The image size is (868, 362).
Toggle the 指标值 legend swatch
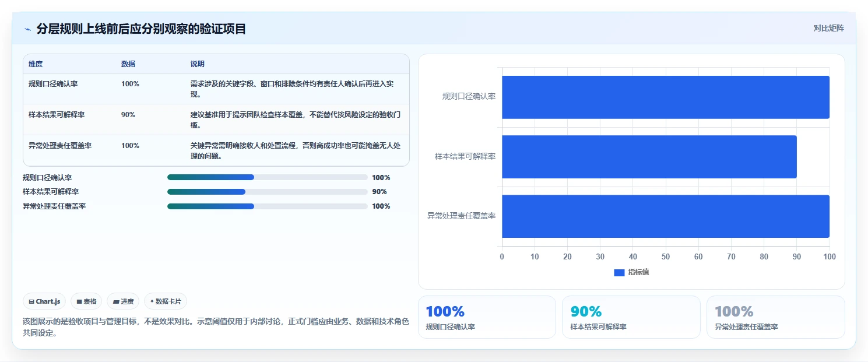tap(619, 273)
